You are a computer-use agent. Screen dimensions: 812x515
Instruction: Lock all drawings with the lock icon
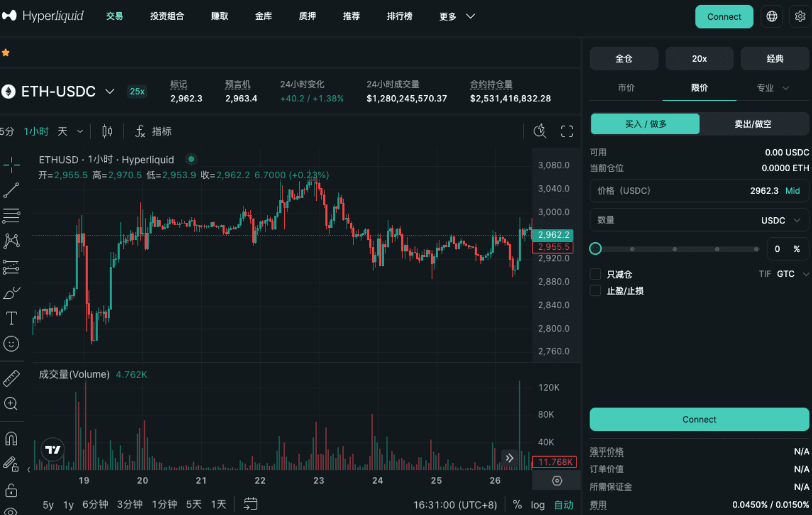pyautogui.click(x=11, y=489)
